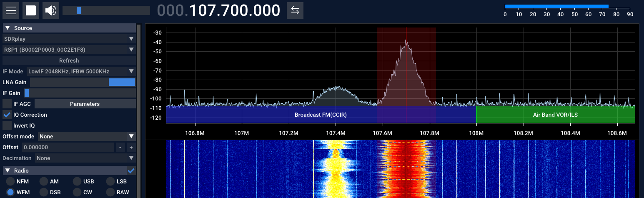Toggle the Radio section enable checkmark
This screenshot has width=644, height=198.
pos(131,170)
